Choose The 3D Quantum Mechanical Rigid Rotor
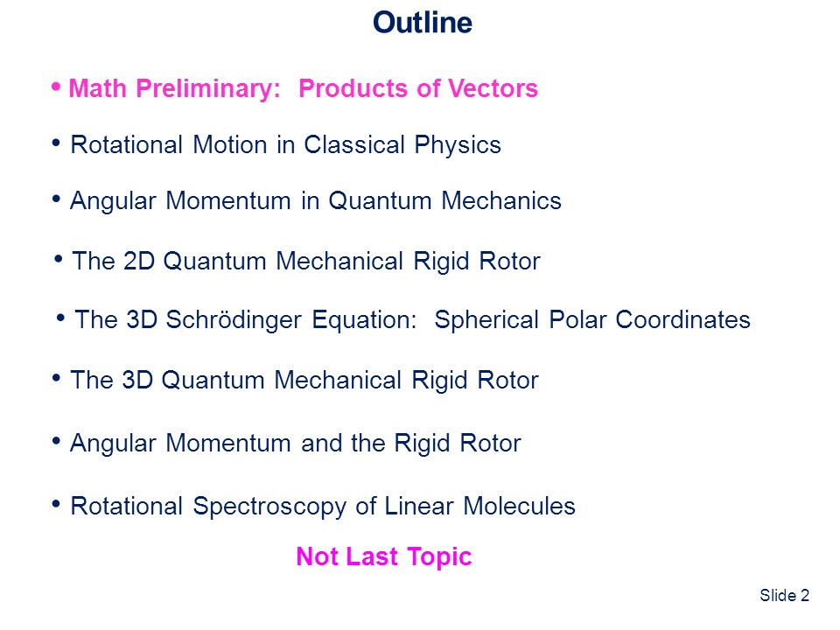This screenshot has width=840, height=630. 304,381
